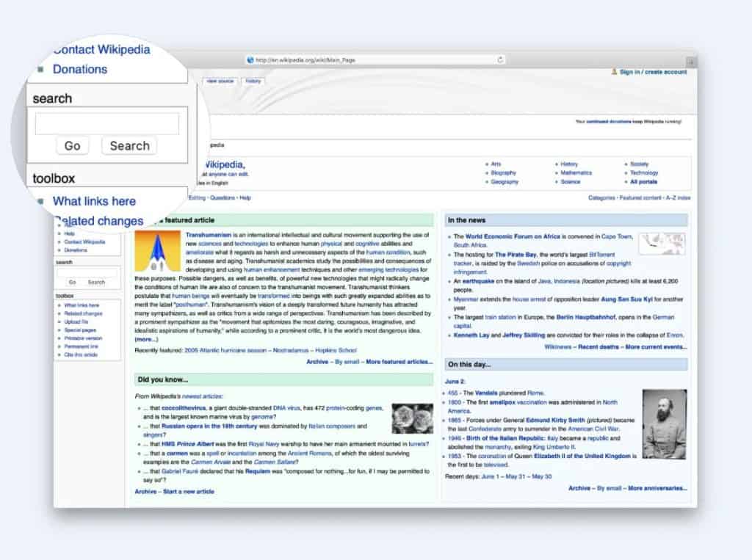Open the 'Aung San Suu Kyi' link
Screen dimensions: 752x560
(x=627, y=299)
